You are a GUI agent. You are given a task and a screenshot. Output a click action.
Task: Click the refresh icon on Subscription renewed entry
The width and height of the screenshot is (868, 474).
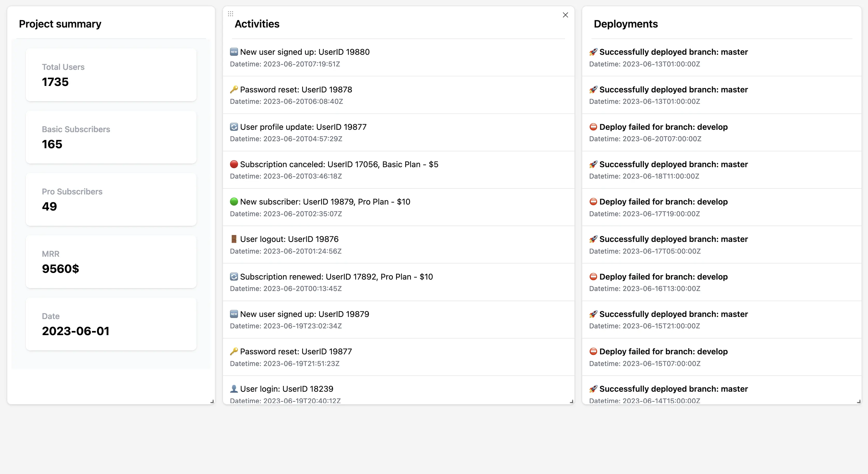click(234, 276)
